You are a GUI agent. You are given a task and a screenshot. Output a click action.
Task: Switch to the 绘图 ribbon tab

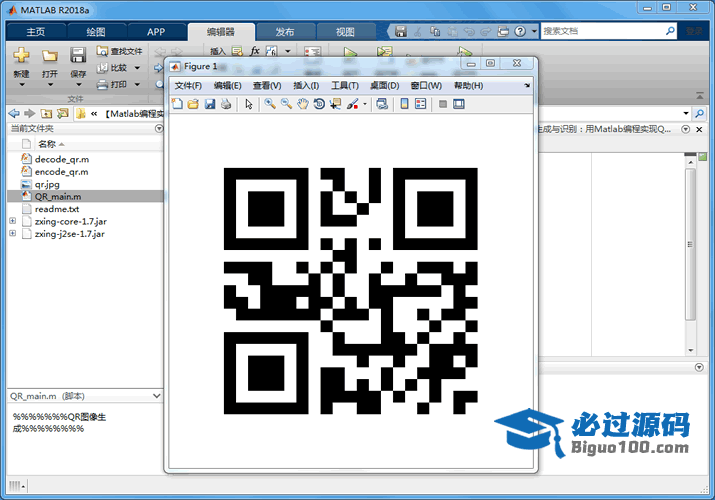pos(96,31)
